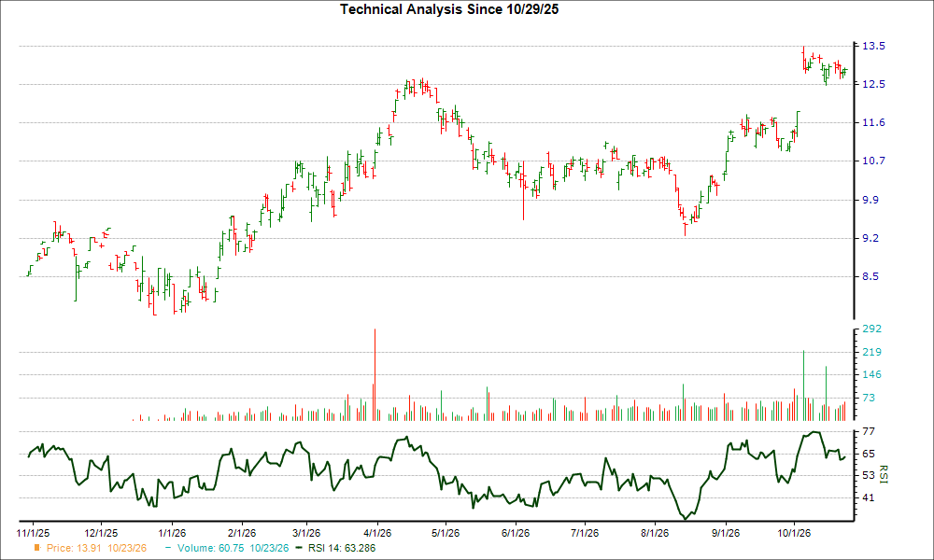Screen dimensions: 934x560
Task: Click the 1/1/26 date label
Action: (x=172, y=533)
